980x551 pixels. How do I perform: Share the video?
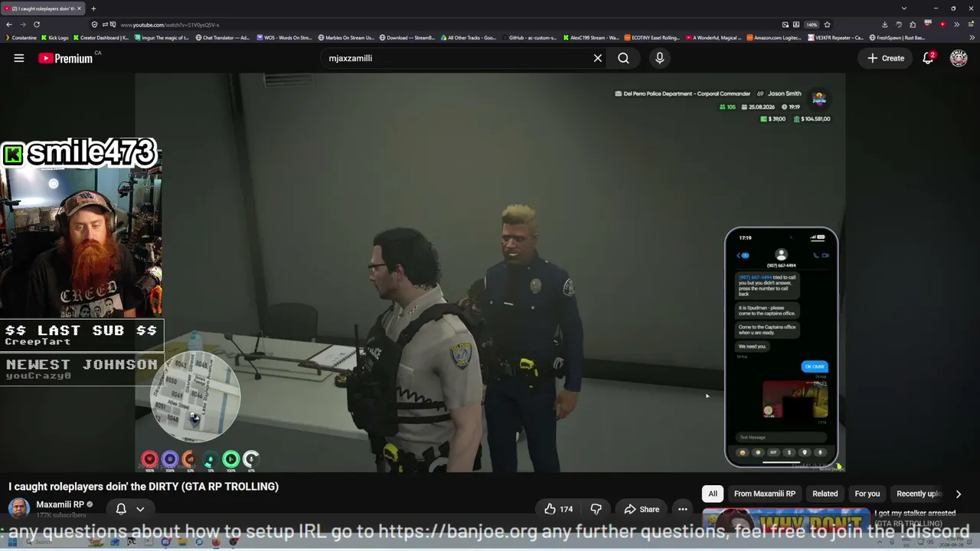point(642,509)
